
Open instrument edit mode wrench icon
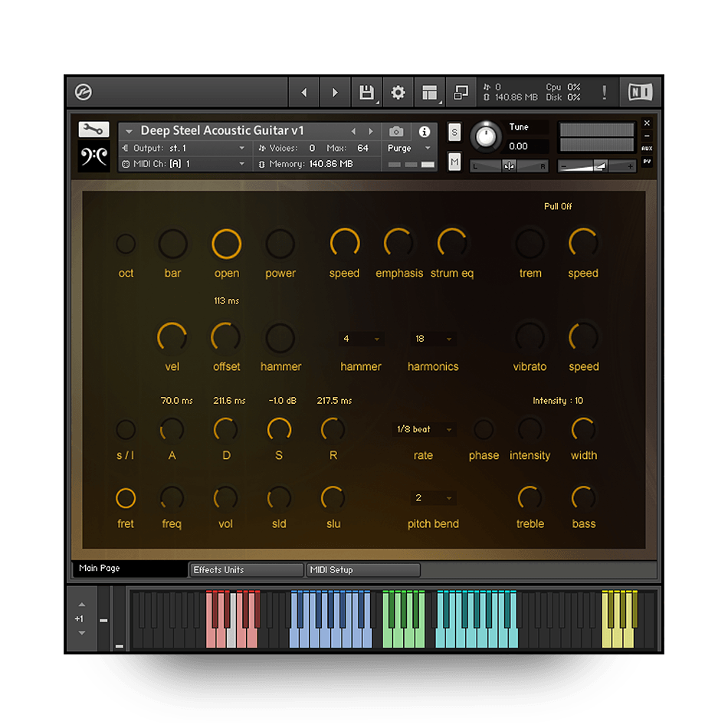coord(93,130)
